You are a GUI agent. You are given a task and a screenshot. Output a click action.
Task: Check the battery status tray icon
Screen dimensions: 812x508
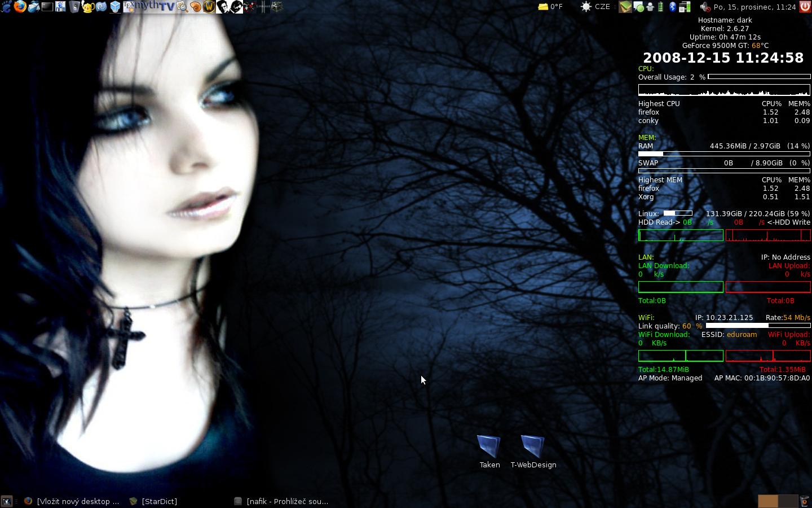coord(661,7)
